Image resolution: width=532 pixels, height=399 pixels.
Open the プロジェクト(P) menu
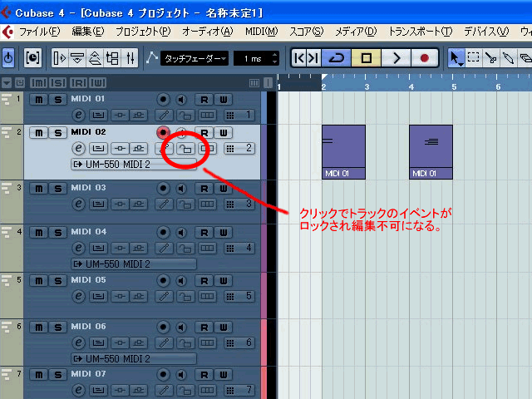click(143, 32)
